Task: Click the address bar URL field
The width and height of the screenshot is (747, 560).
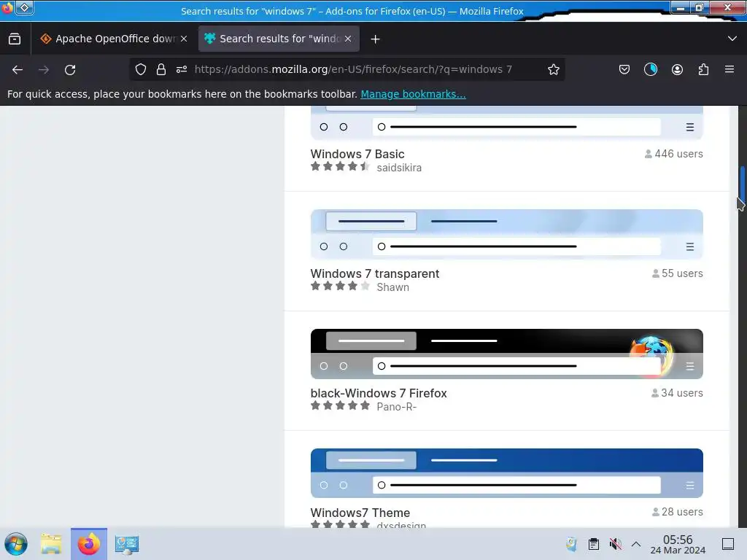Action: (x=353, y=69)
